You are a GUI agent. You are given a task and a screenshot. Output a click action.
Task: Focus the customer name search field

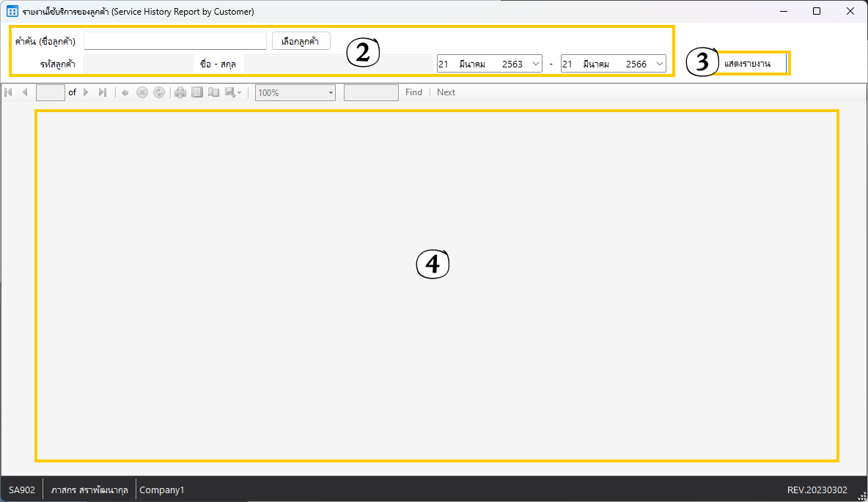click(x=174, y=41)
